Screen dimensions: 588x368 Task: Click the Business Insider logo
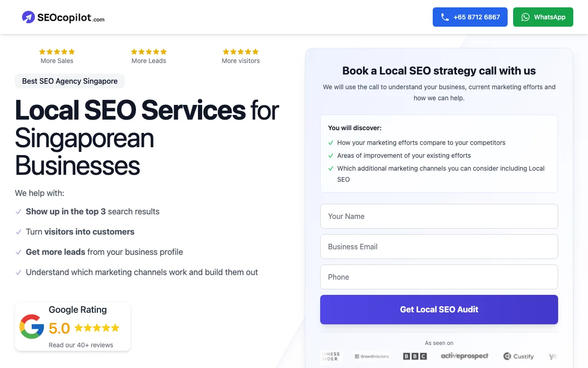(330, 356)
